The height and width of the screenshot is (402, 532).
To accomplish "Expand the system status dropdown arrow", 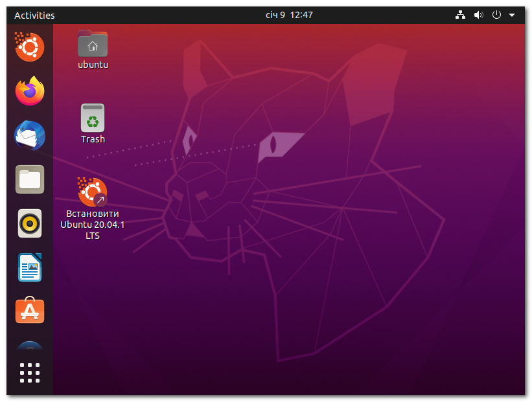I will (511, 14).
